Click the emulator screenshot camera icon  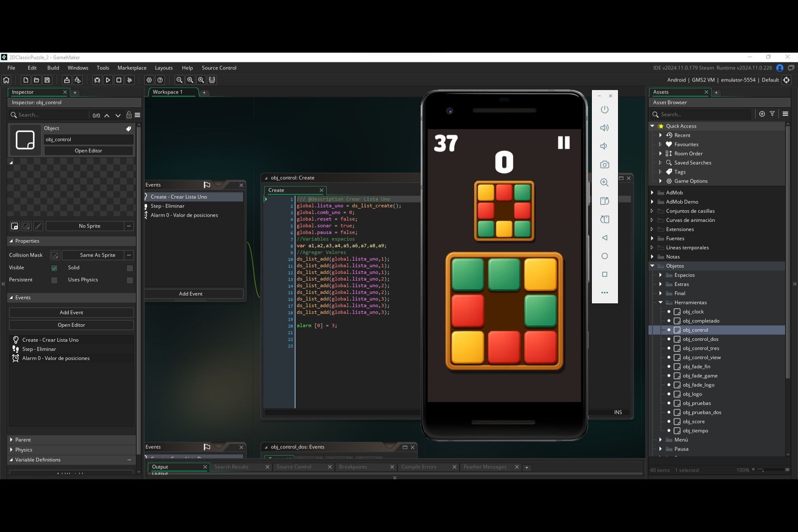pyautogui.click(x=605, y=165)
